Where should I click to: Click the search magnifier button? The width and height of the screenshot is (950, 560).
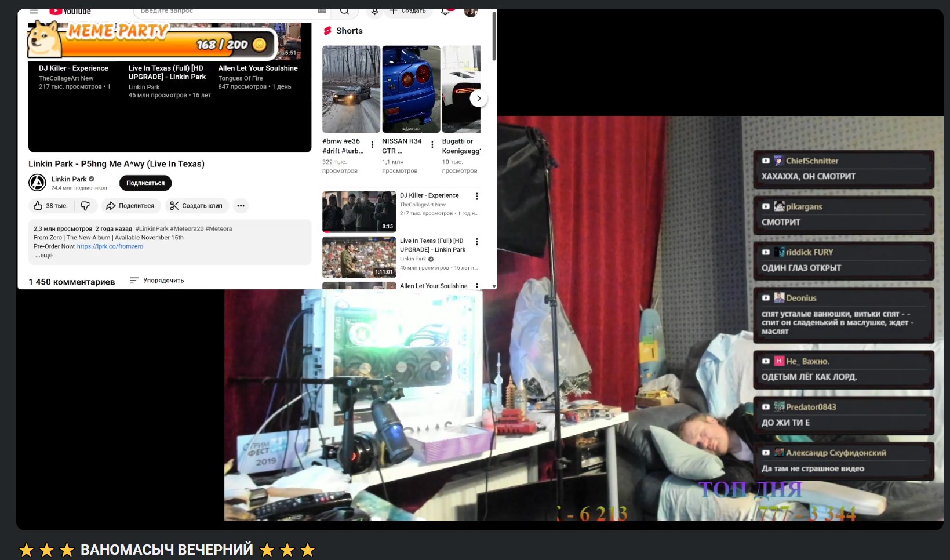pyautogui.click(x=344, y=11)
